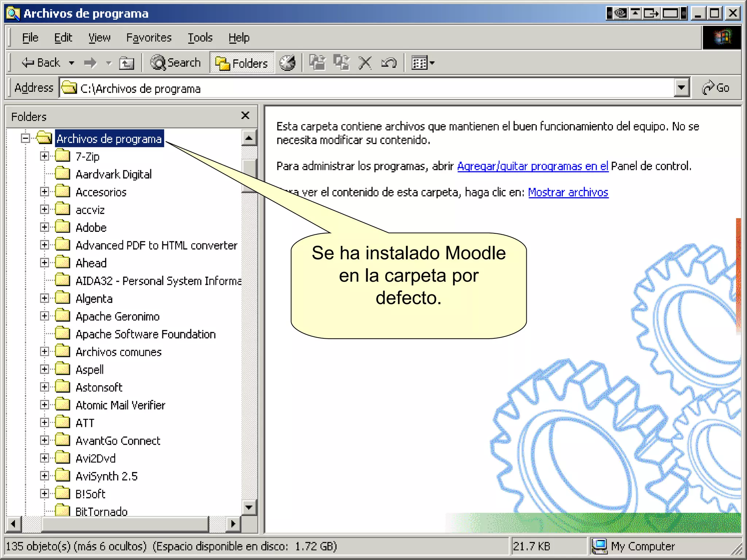This screenshot has height=560, width=747.
Task: Open the Favorites menu
Action: coord(148,38)
